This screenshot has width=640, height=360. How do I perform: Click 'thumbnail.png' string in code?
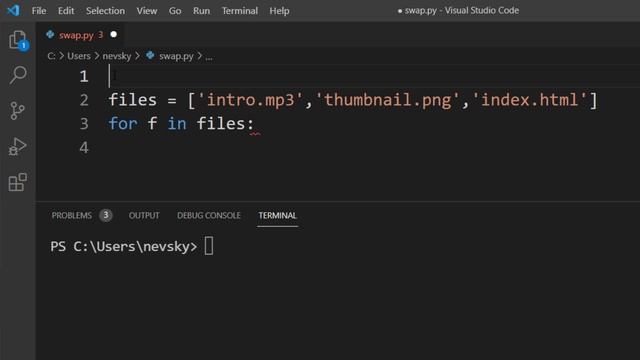tap(387, 100)
